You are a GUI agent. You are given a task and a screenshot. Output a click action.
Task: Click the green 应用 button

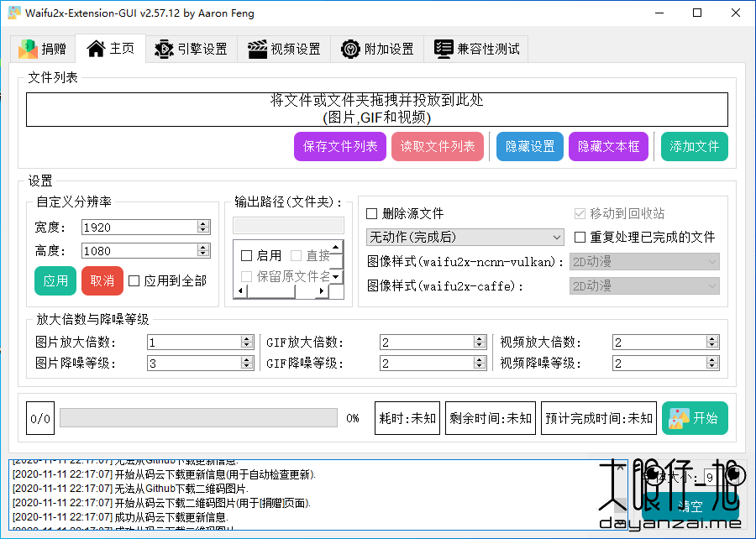(55, 280)
